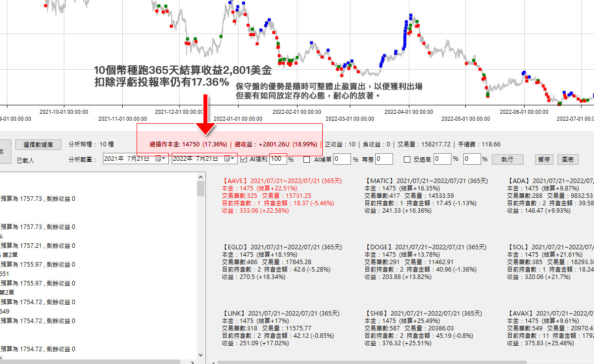Click the 2021-11-01 00:00:00 axis label
The width and height of the screenshot is (594, 364).
pos(122,119)
